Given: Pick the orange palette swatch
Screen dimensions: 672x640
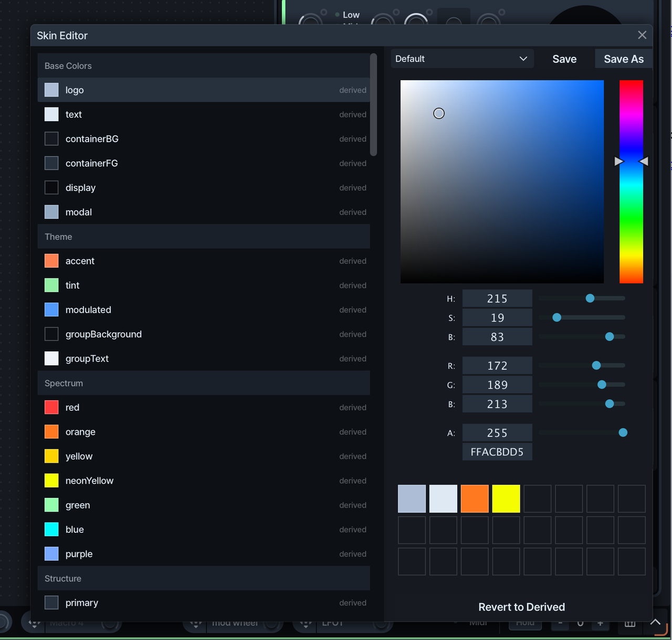Looking at the screenshot, I should coord(475,498).
